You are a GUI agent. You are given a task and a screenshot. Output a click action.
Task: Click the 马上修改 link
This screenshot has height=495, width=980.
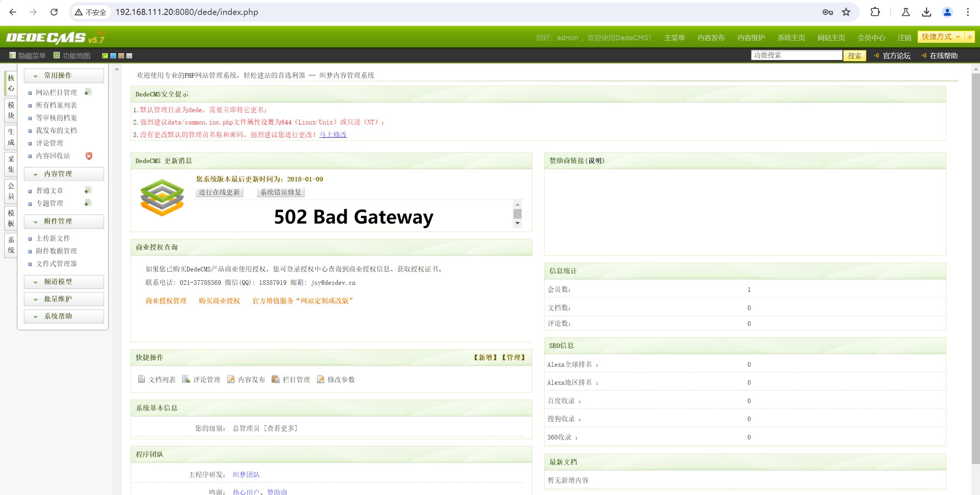tap(333, 134)
